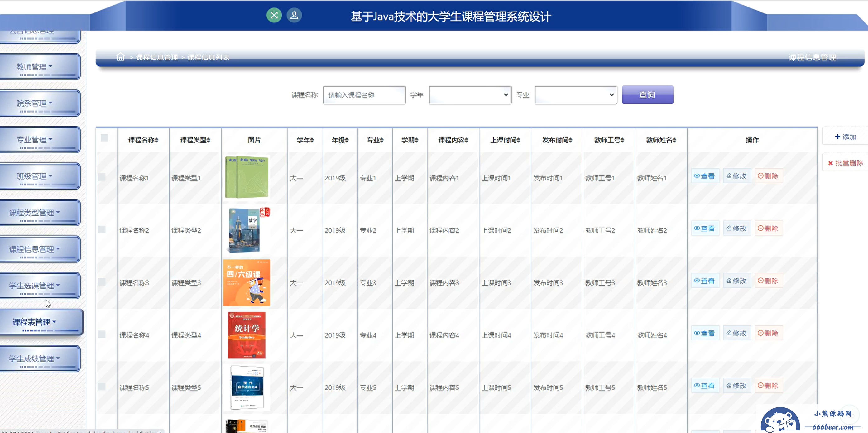Screen dimensions: 868x433
Task: View details of 课程名称1 row
Action: point(705,176)
